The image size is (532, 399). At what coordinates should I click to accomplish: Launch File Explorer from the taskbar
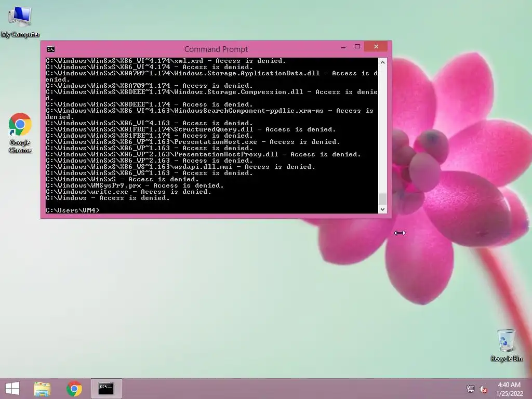point(42,389)
